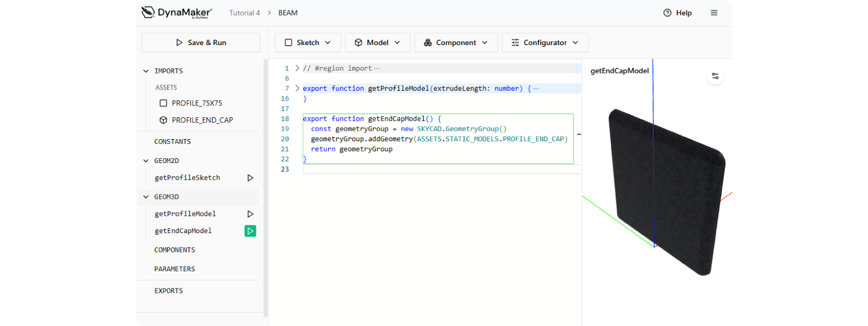
Task: Click the Save & Run button
Action: click(x=201, y=42)
